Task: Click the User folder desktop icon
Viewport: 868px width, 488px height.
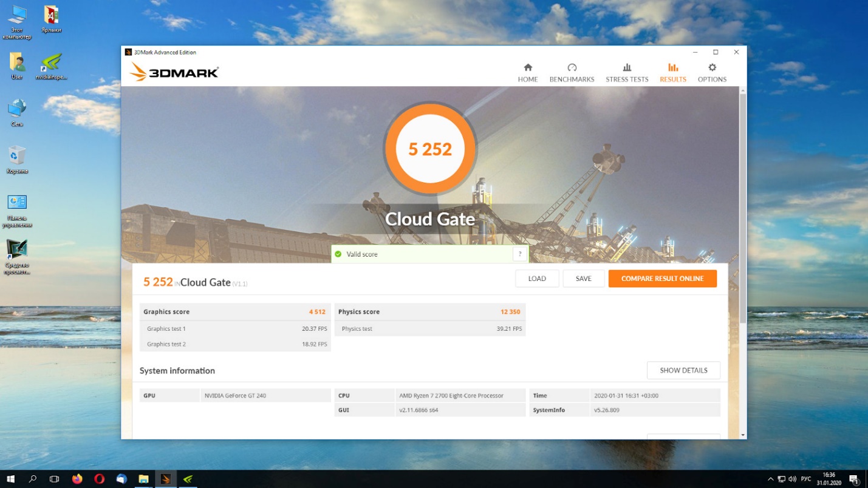Action: tap(17, 66)
